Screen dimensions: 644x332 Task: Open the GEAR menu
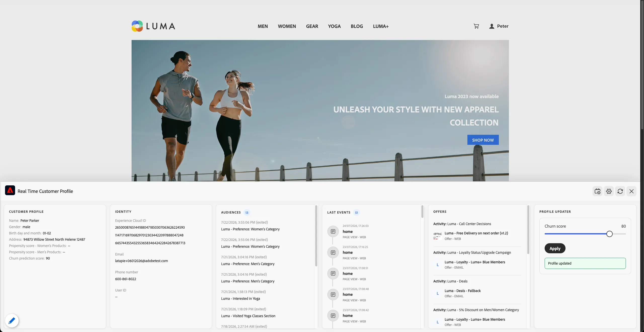(x=312, y=26)
